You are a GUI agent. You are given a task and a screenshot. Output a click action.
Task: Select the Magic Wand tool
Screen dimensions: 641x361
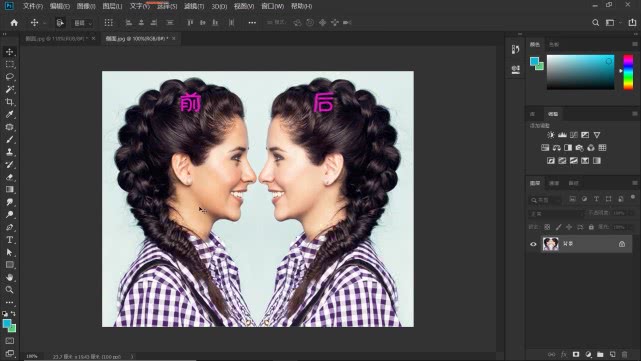tap(9, 89)
